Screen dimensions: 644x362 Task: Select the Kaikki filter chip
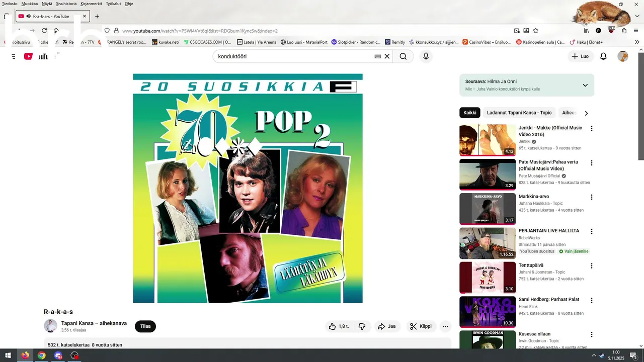(x=470, y=113)
